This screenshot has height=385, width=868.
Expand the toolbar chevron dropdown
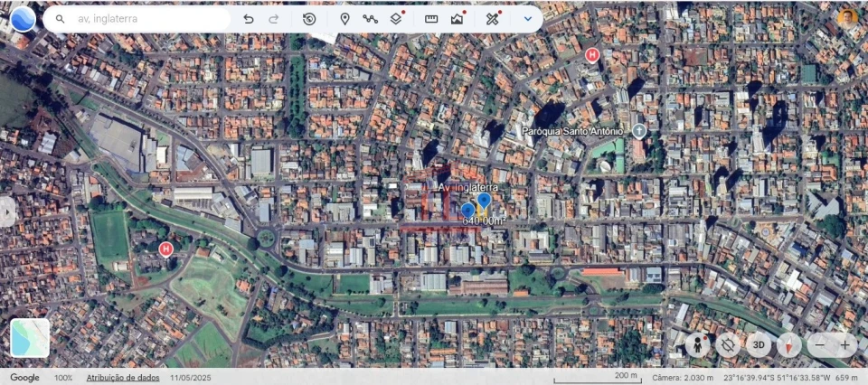coord(528,18)
